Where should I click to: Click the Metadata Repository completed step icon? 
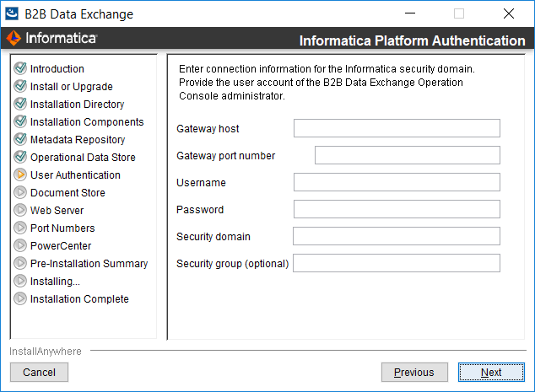(x=20, y=139)
